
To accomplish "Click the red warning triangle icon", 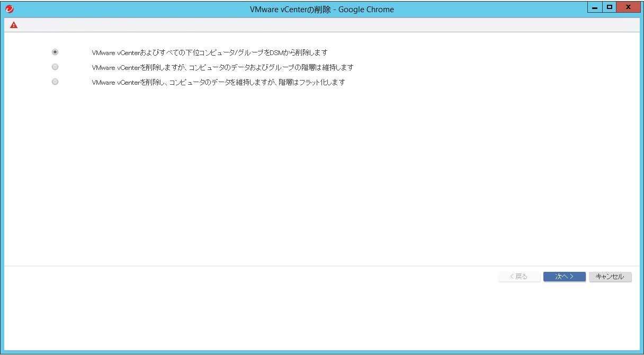I will tap(14, 25).
